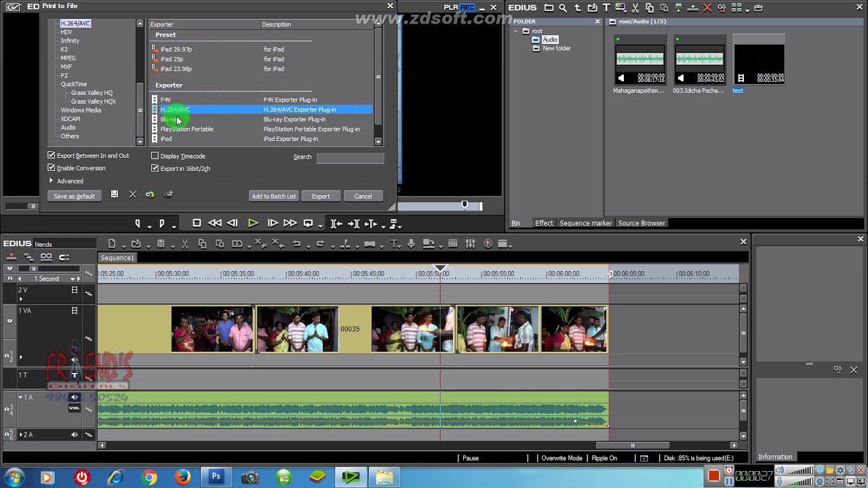Click the Search magnifier icon in the Bin toolbar
The image size is (868, 488).
click(563, 8)
